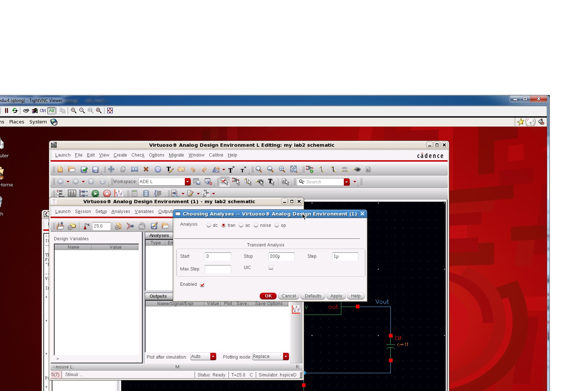This screenshot has width=588, height=391.
Task: Click the Stop time field showing 200p
Action: click(x=281, y=256)
